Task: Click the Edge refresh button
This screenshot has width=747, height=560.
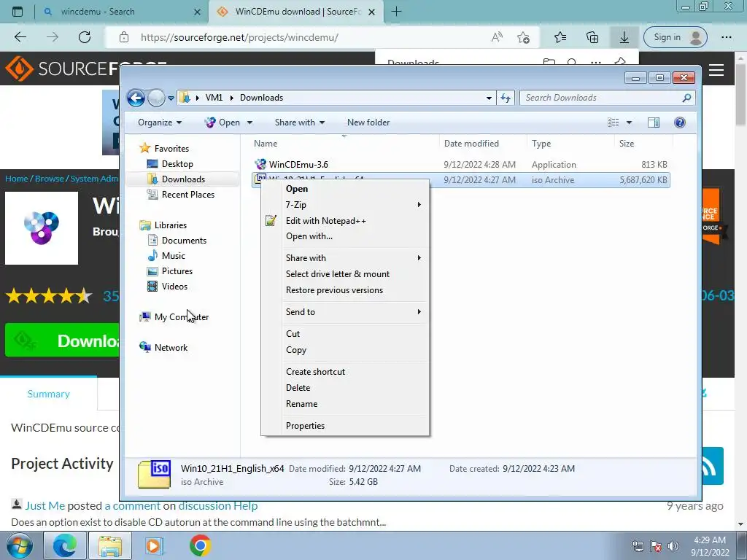Action: click(x=85, y=37)
